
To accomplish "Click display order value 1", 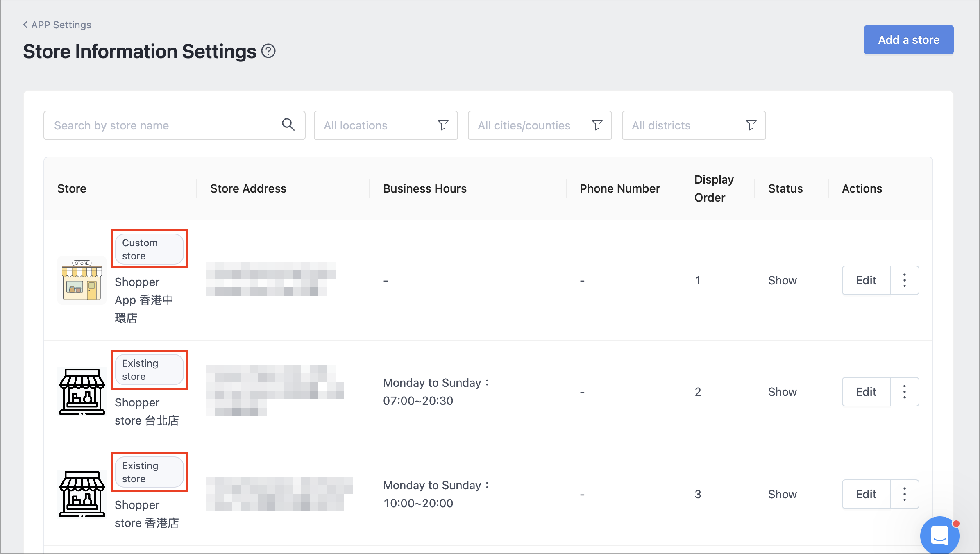I will coord(698,280).
